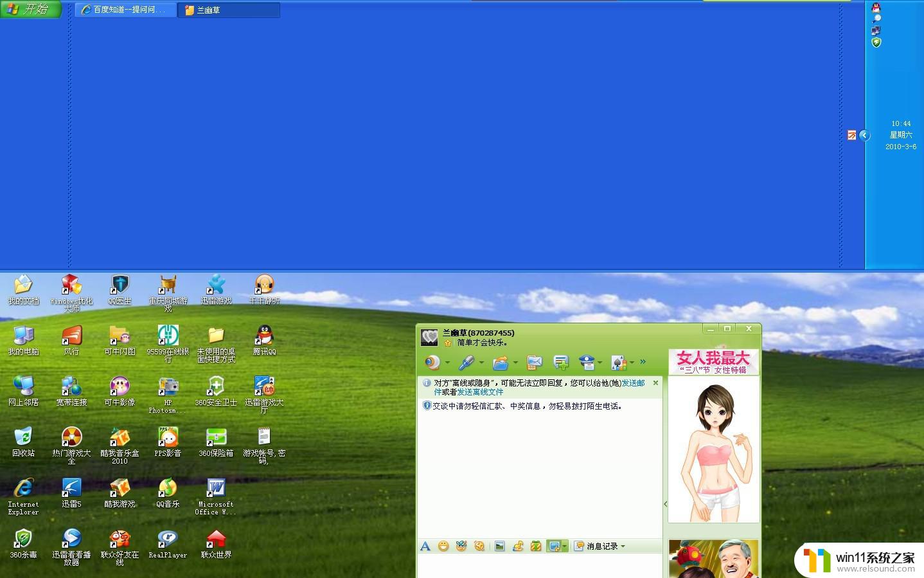Capture a screenshot with the screen-capture icon
Image resolution: width=924 pixels, height=578 pixels.
(x=554, y=546)
